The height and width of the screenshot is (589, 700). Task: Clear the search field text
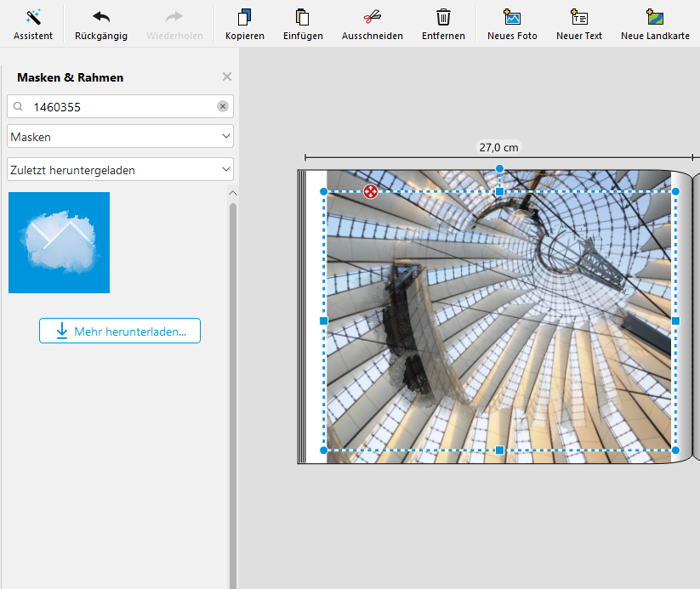(x=223, y=106)
